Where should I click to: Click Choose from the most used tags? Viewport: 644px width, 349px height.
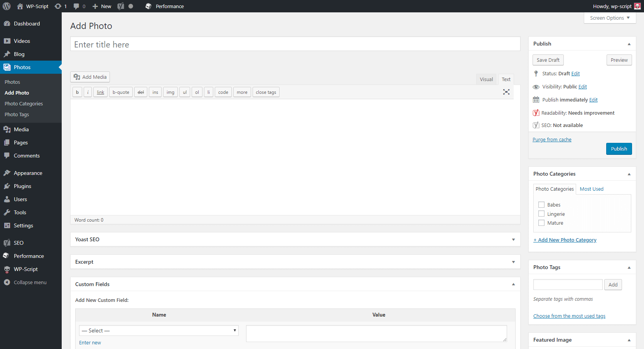pos(569,316)
